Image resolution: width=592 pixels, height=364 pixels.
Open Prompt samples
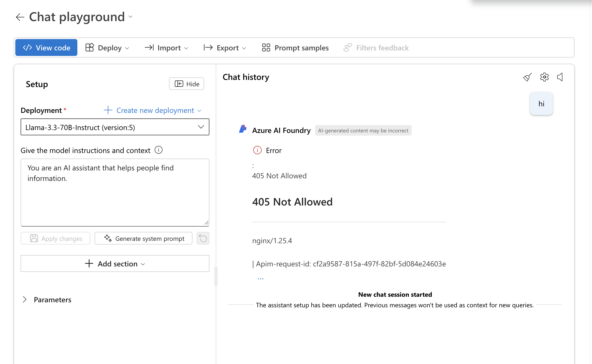(295, 48)
